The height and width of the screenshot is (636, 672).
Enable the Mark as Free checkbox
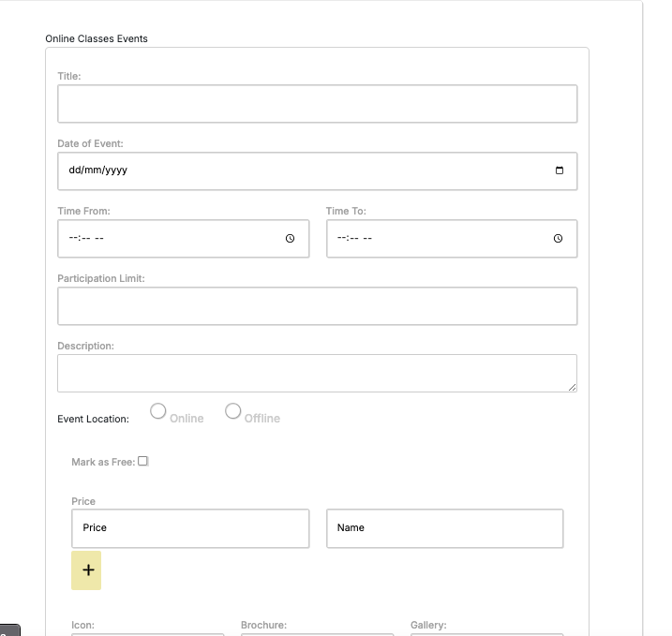click(143, 461)
